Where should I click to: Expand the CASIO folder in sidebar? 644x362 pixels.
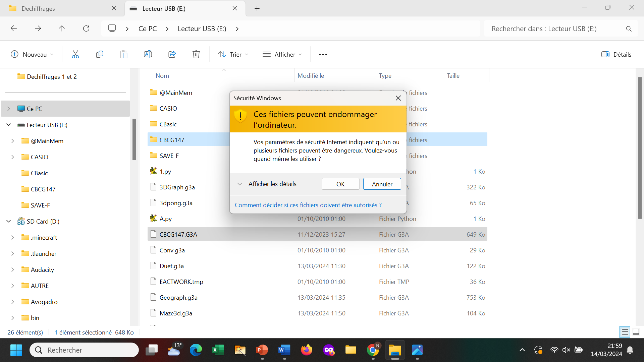tap(13, 157)
